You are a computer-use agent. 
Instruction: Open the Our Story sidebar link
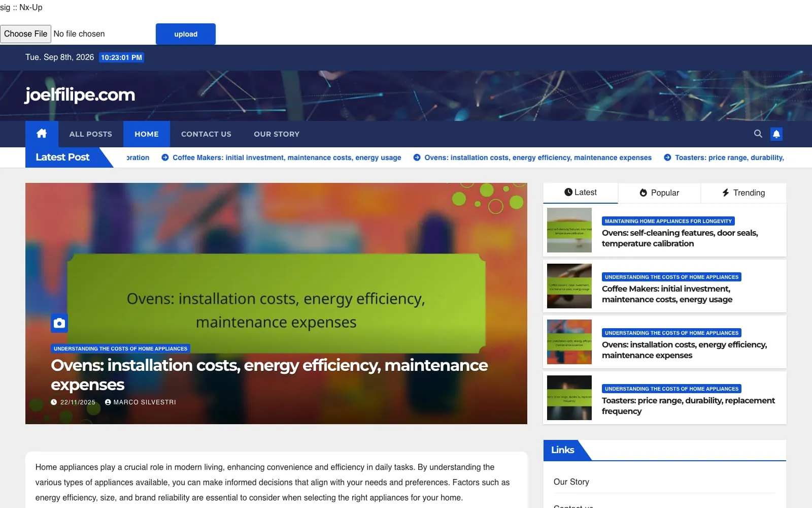click(x=571, y=482)
